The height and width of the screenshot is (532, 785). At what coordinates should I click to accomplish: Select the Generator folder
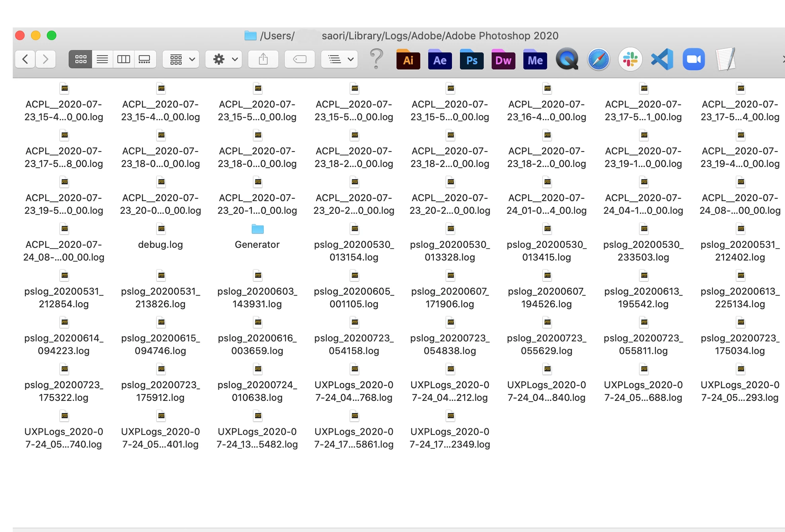(x=257, y=230)
